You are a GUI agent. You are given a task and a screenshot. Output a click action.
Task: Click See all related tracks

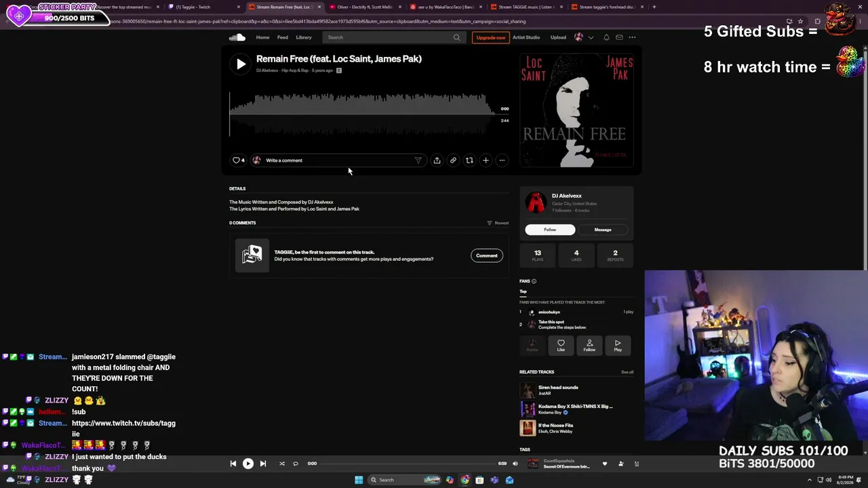(x=627, y=372)
